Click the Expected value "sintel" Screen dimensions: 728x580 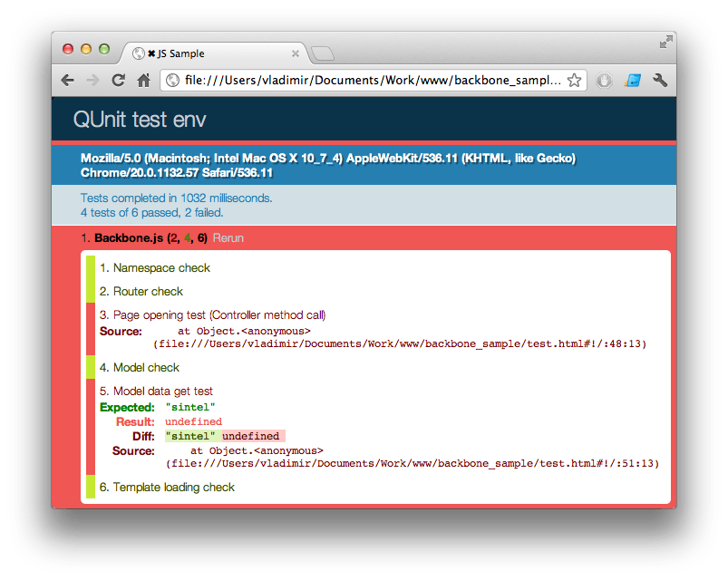pyautogui.click(x=190, y=408)
